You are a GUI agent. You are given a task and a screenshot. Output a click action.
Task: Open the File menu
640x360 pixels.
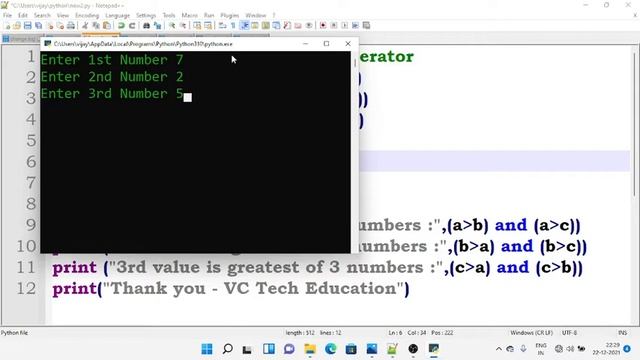coord(7,15)
